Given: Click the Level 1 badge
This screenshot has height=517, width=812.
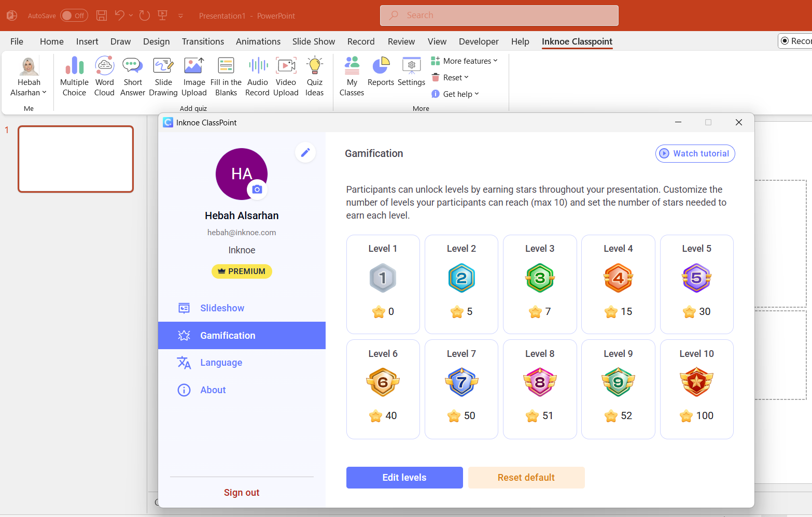Looking at the screenshot, I should click(x=383, y=278).
